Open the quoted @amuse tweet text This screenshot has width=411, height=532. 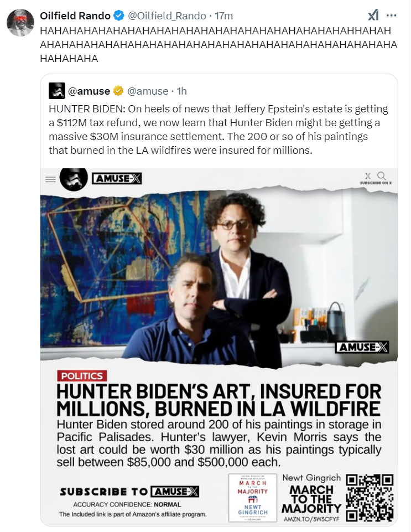pyautogui.click(x=218, y=130)
